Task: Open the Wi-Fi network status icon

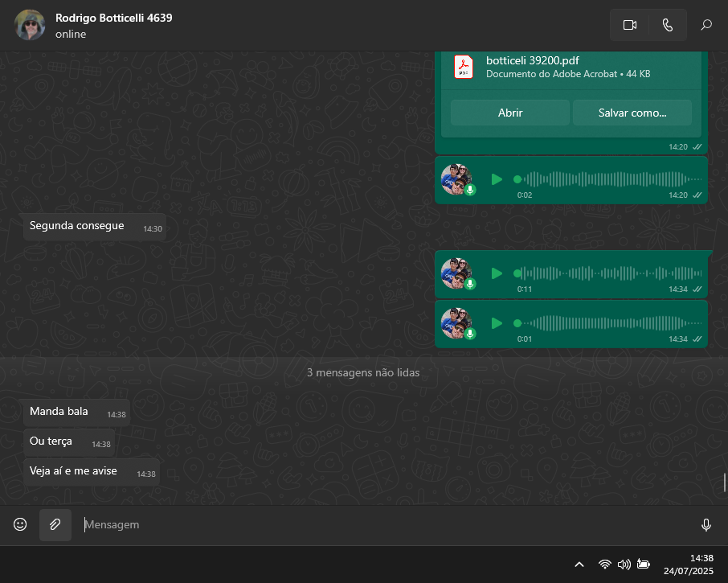Action: (604, 565)
